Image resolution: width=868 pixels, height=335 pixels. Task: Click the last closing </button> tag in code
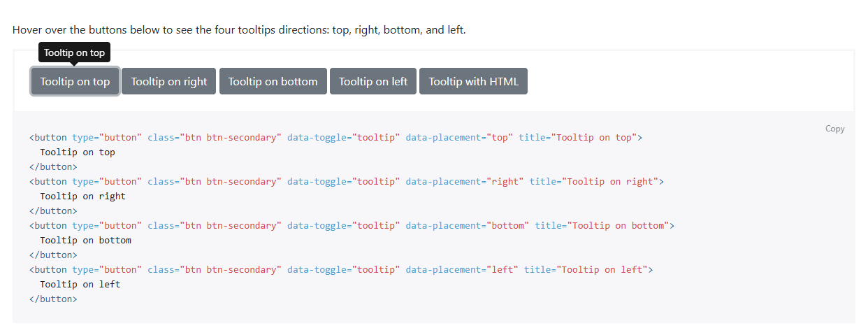coord(53,299)
